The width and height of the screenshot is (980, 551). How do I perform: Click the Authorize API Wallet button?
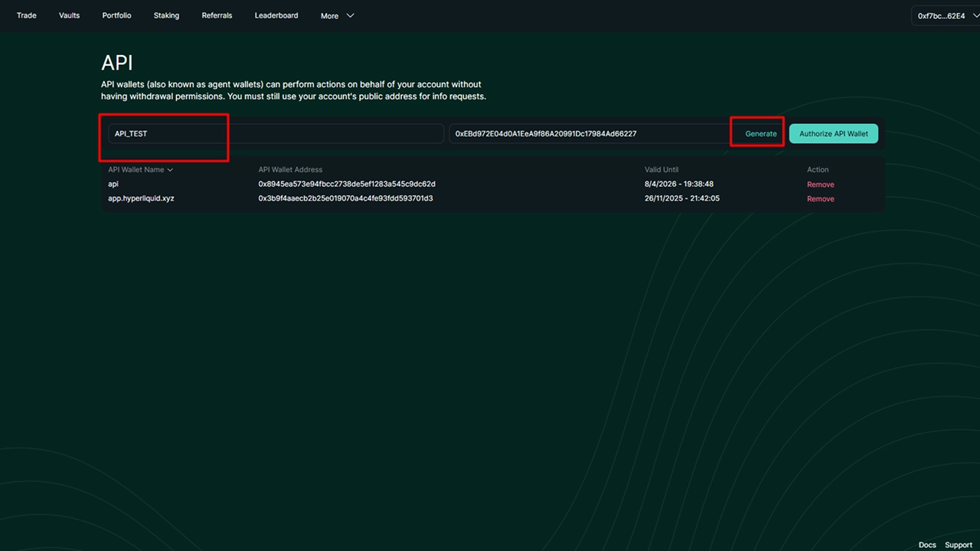[834, 133]
